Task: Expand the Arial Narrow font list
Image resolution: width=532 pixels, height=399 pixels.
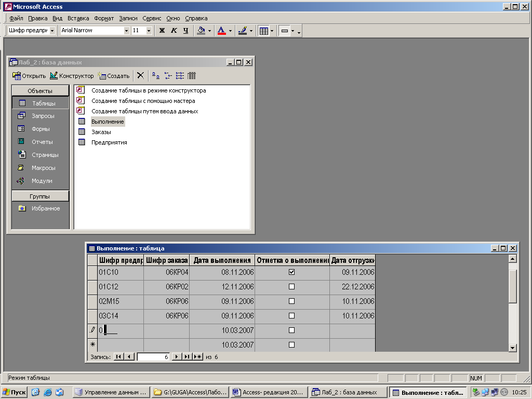Action: tap(127, 31)
